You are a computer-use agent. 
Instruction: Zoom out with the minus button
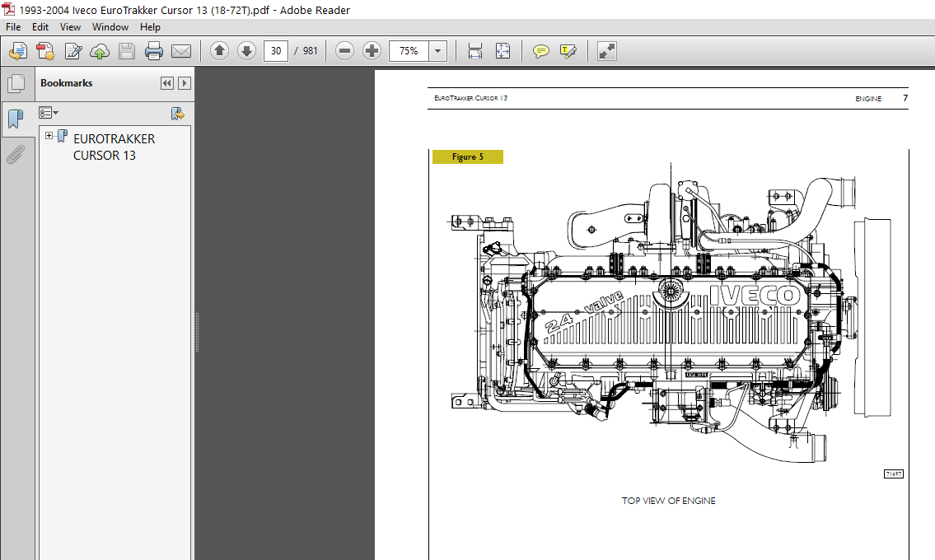click(x=344, y=51)
